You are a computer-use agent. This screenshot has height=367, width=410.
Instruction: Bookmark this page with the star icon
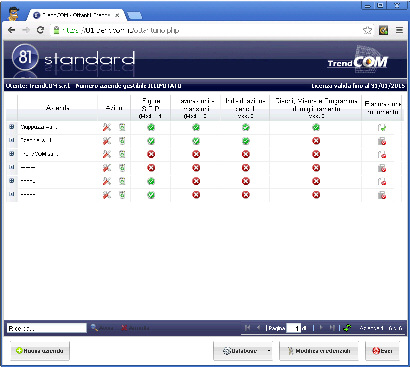[367, 30]
